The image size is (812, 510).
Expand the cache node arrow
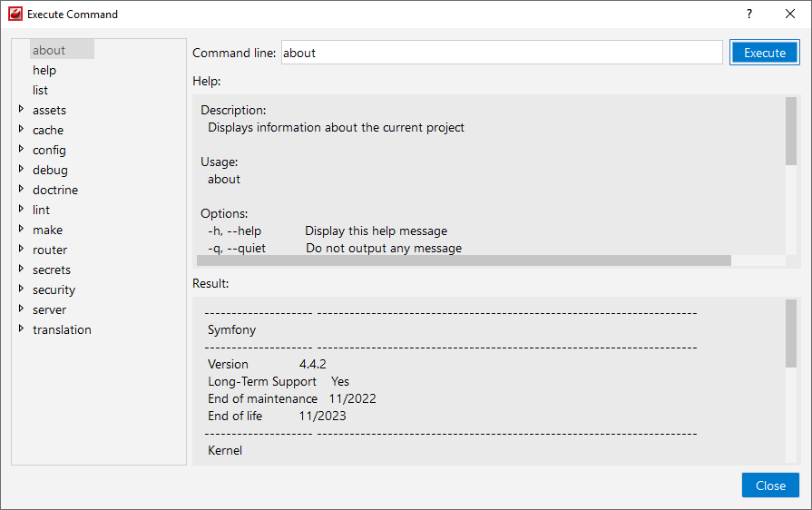(21, 128)
